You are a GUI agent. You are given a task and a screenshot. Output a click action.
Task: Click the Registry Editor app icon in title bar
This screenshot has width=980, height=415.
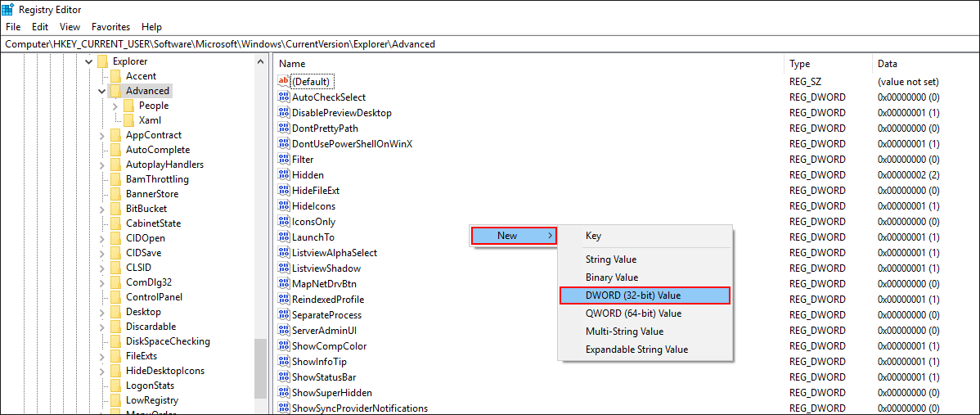(x=8, y=9)
